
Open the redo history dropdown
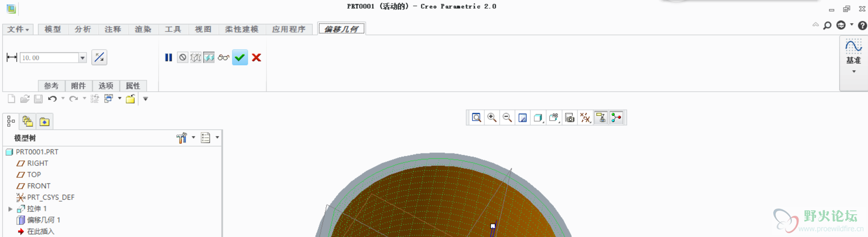pos(84,98)
